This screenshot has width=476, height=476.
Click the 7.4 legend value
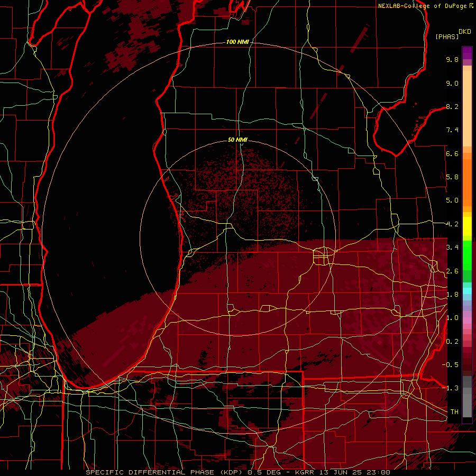(452, 130)
